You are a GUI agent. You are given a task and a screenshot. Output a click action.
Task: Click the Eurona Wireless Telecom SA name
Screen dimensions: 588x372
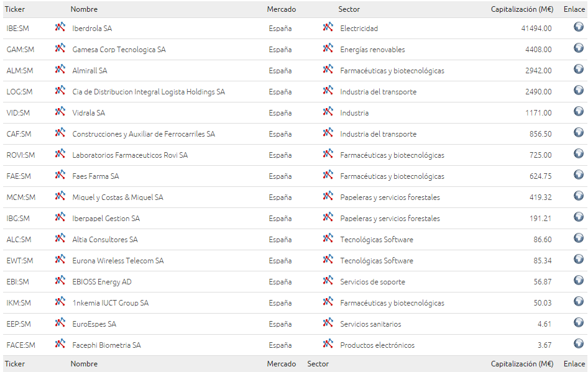(118, 261)
